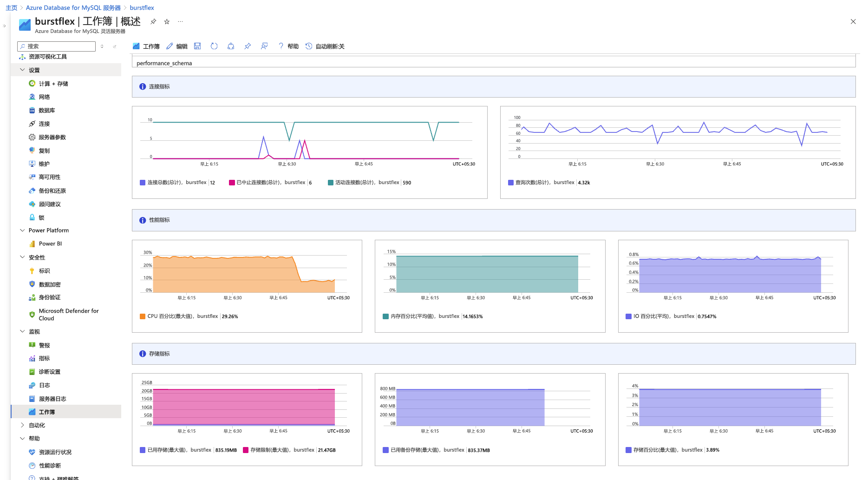This screenshot has width=868, height=480.
Task: Collapse the 安全性 sidebar group
Action: pos(22,257)
